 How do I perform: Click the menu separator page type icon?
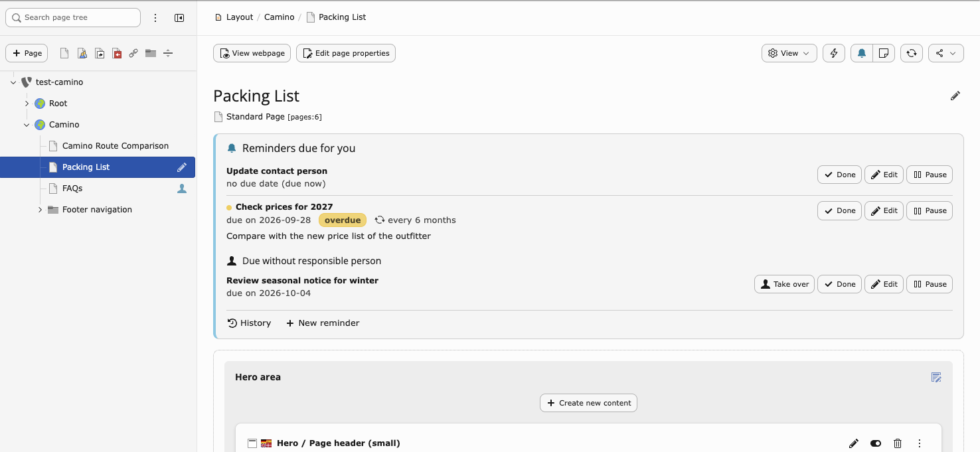168,53
